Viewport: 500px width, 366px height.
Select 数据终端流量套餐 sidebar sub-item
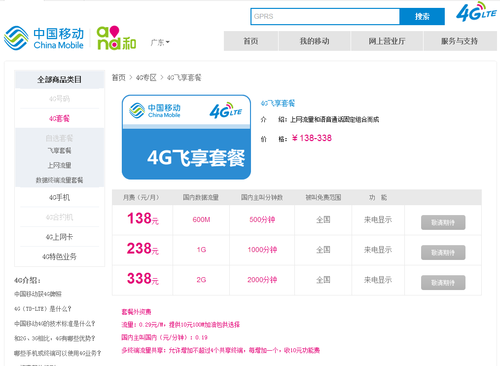click(59, 180)
